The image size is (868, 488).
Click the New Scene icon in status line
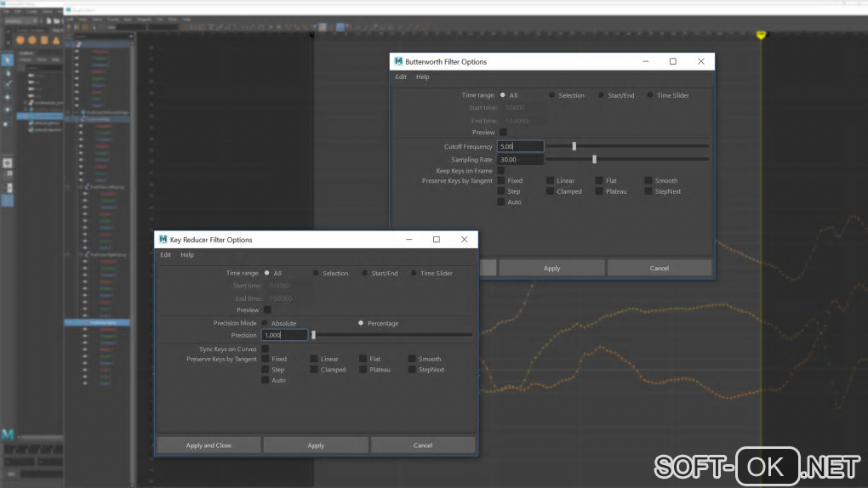(x=49, y=21)
